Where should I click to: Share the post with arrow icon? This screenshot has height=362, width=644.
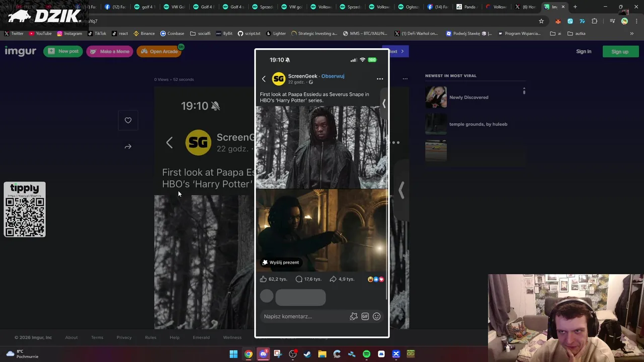tap(128, 147)
